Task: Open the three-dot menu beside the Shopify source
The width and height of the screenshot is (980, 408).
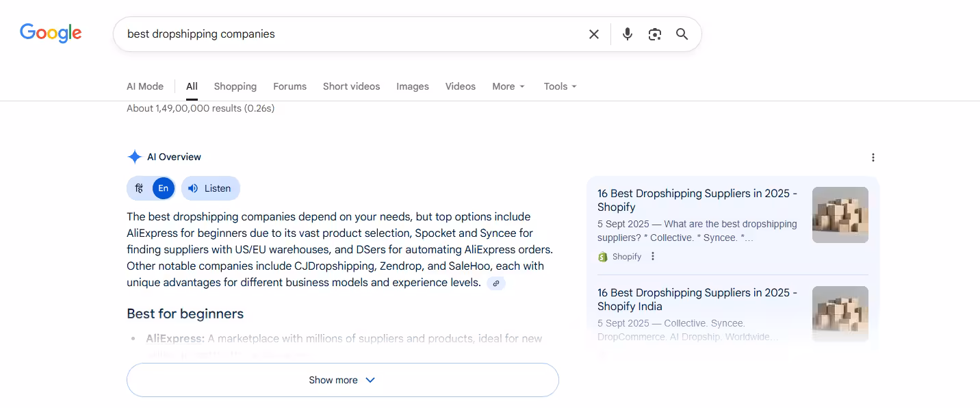Action: [x=653, y=256]
